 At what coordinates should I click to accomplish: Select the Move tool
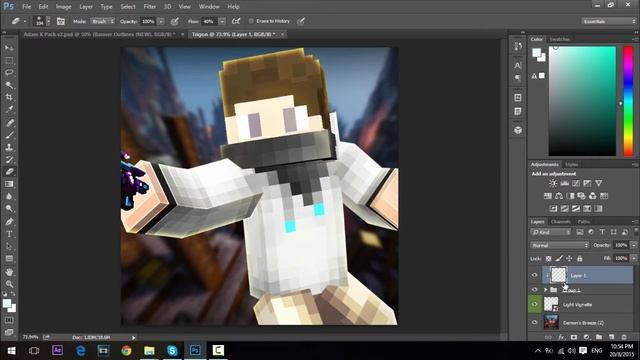pyautogui.click(x=9, y=48)
